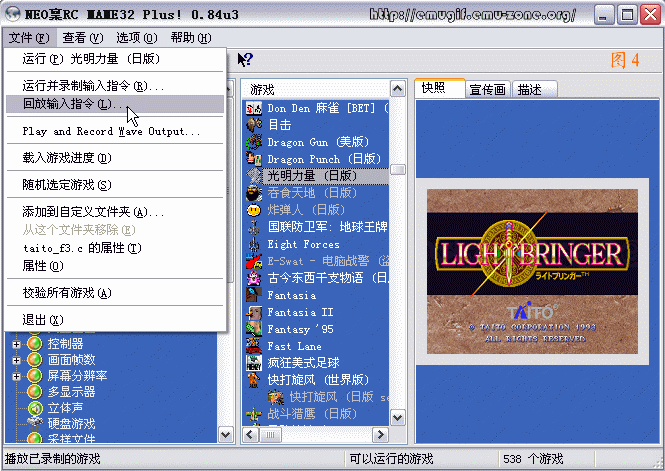Click the 快打旋风 (世界版) game icon
This screenshot has width=665, height=471.
254,380
